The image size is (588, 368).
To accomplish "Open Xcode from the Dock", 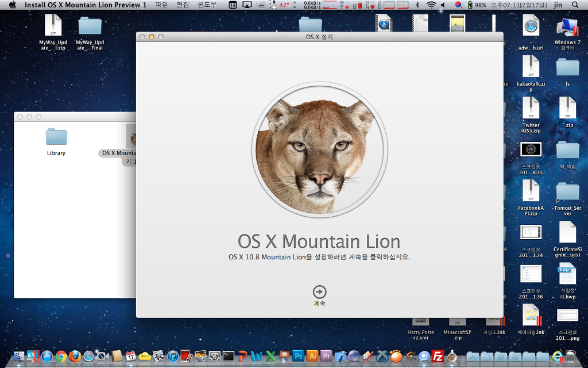I will tap(341, 356).
